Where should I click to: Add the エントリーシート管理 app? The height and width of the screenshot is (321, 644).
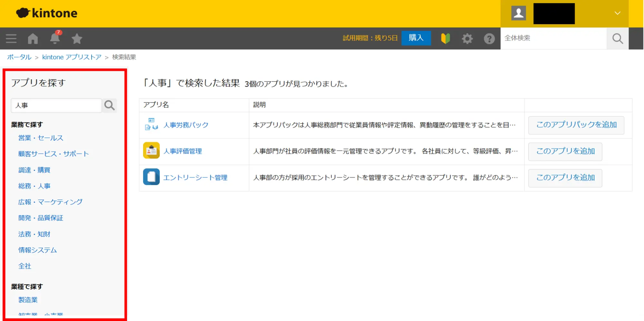pos(565,178)
